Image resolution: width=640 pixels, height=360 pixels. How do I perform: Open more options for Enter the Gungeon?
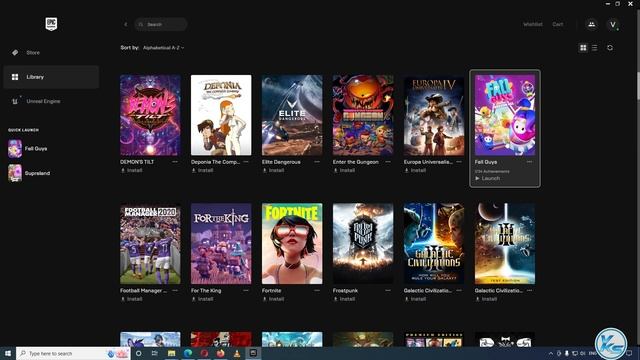[388, 162]
